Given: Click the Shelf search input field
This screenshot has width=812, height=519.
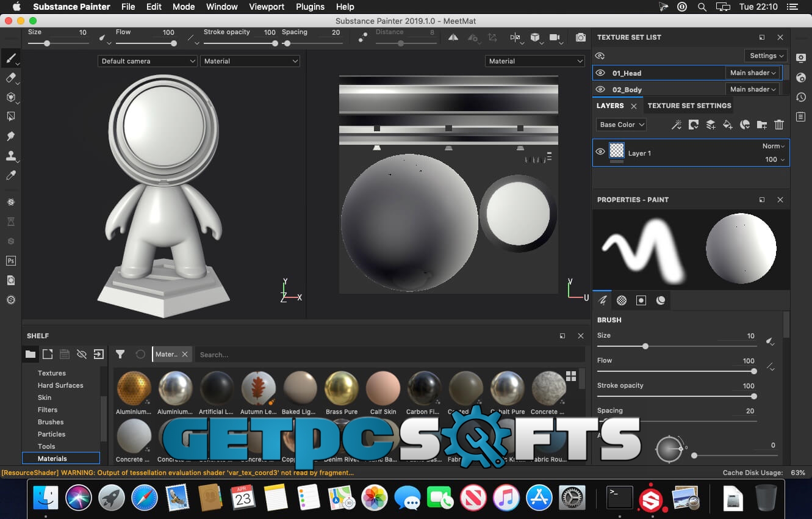Looking at the screenshot, I should (389, 354).
